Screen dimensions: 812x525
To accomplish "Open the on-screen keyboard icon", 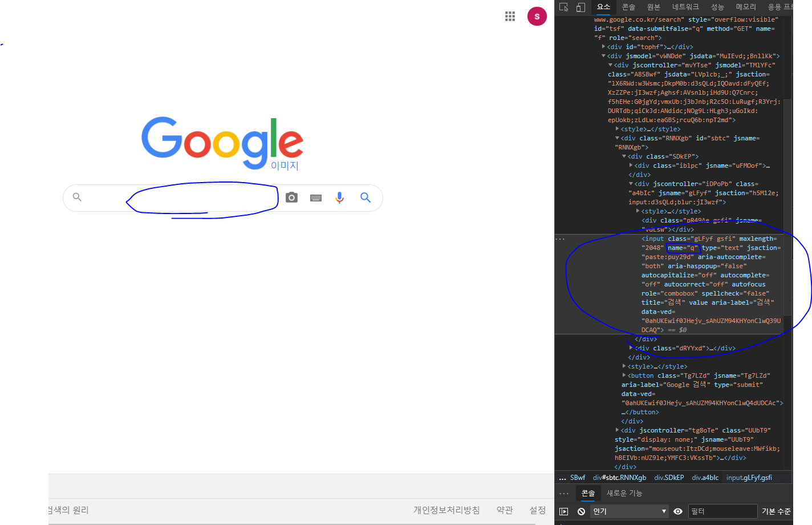I will click(x=316, y=198).
